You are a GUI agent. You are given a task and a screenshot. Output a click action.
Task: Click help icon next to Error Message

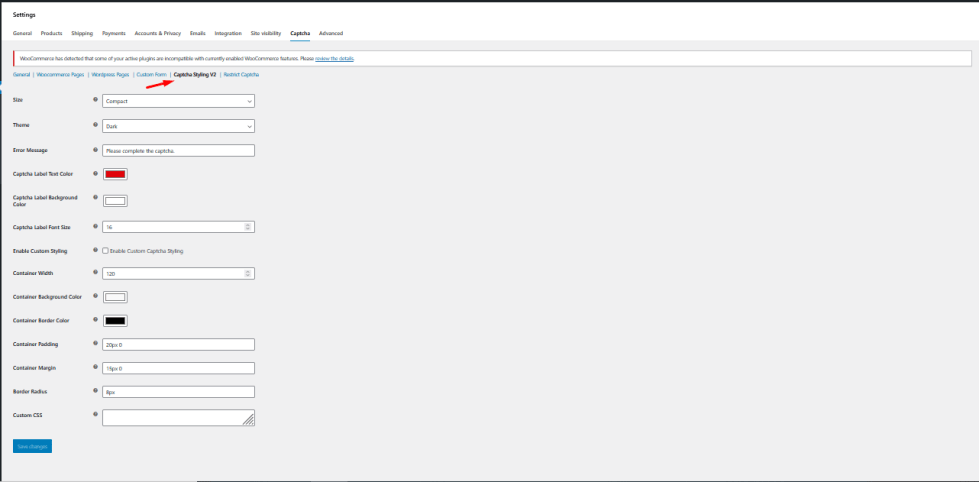coord(95,149)
